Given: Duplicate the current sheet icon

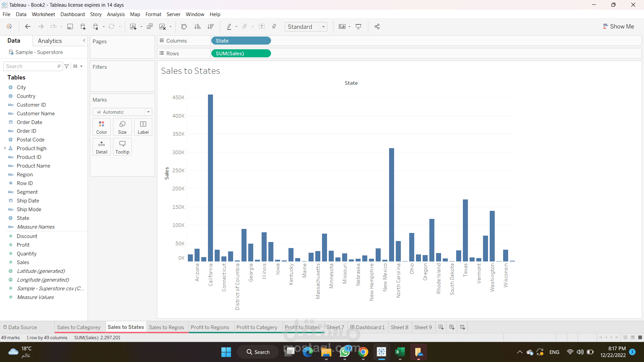Looking at the screenshot, I should [150, 26].
